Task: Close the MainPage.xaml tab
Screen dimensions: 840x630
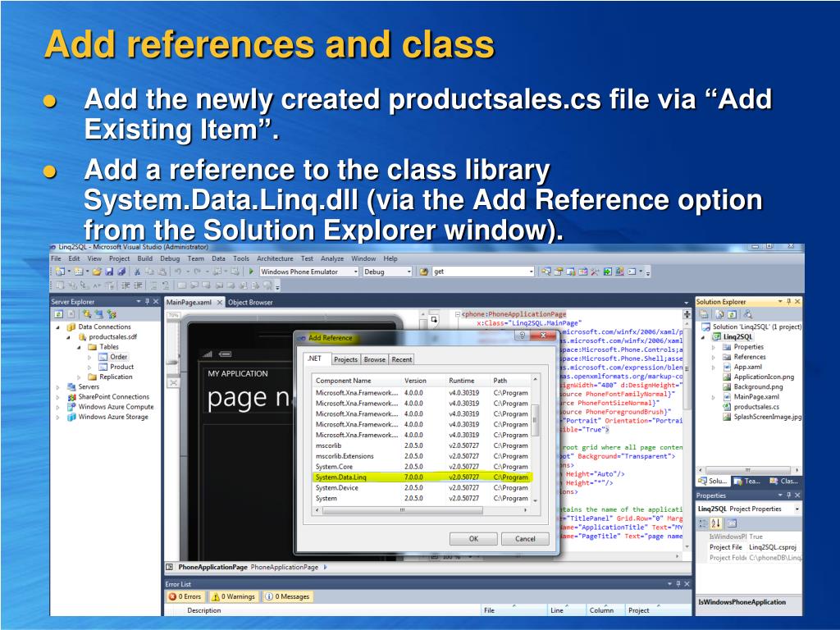Action: (219, 302)
